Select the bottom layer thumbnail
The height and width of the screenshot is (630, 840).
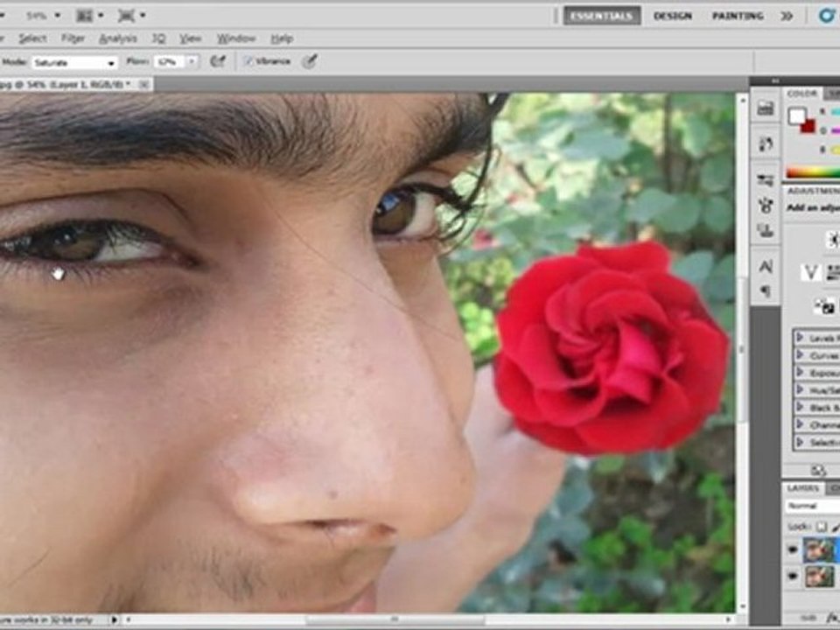coord(820,577)
